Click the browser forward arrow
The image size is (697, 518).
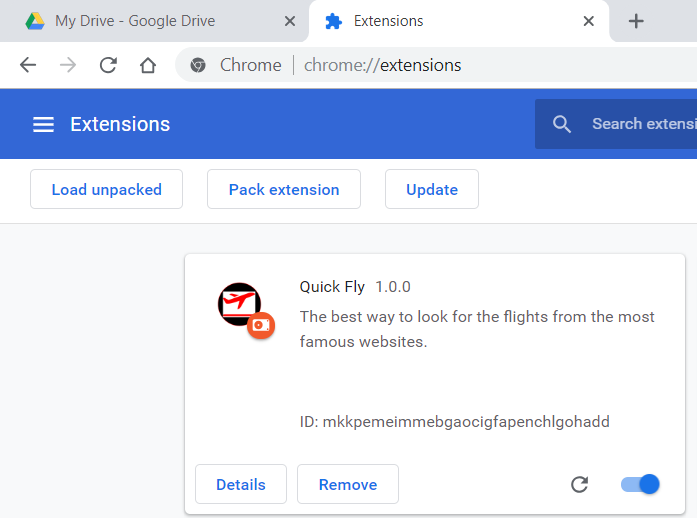68,65
